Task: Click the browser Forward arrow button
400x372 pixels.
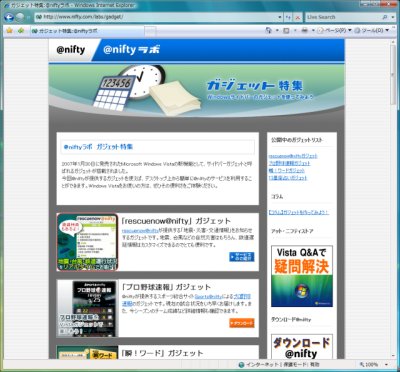Action: 20,17
